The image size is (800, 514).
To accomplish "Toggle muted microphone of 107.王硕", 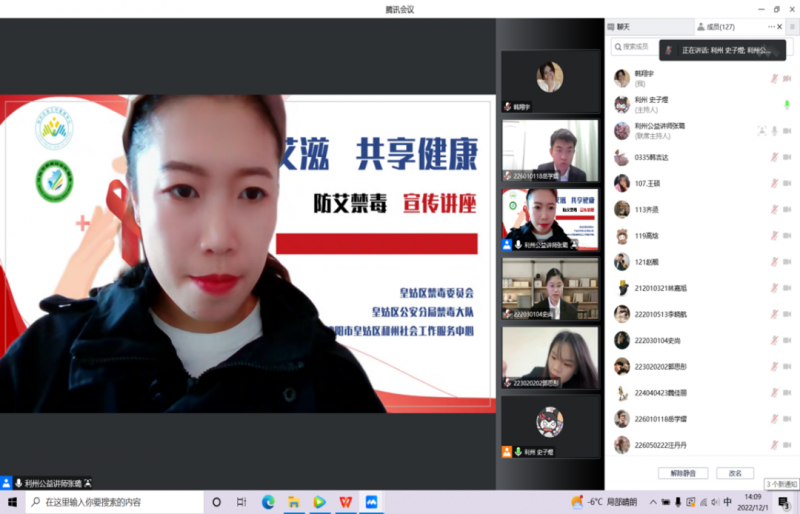I will coord(774,183).
